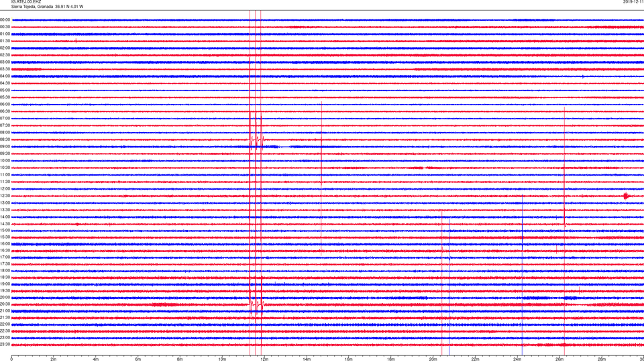644x362 pixels.
Task: Select the 00:30 trace time label
Action: pyautogui.click(x=5, y=27)
